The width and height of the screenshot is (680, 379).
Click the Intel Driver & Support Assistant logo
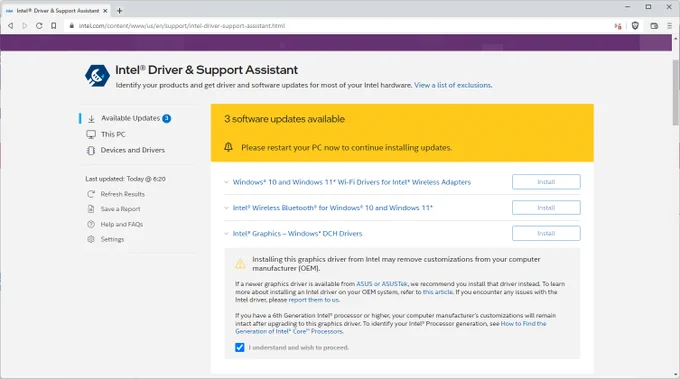[x=97, y=76]
